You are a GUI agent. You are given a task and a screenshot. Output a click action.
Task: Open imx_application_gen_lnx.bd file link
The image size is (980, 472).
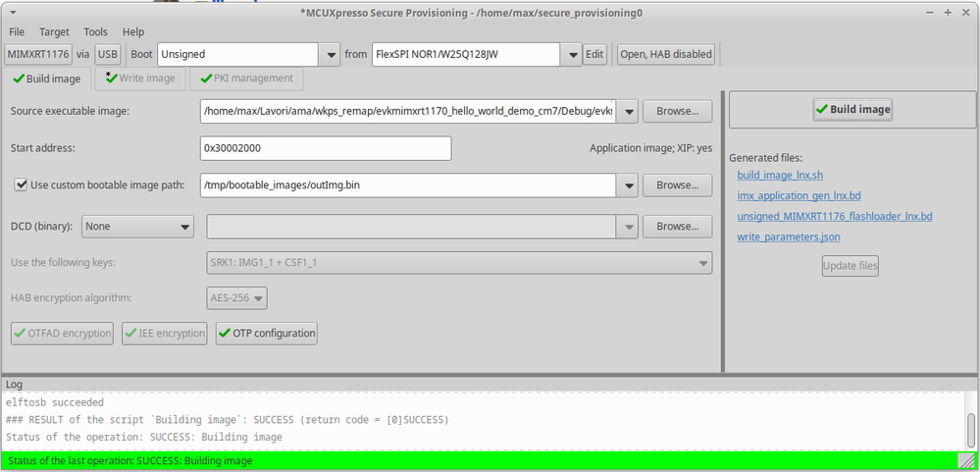pos(799,195)
